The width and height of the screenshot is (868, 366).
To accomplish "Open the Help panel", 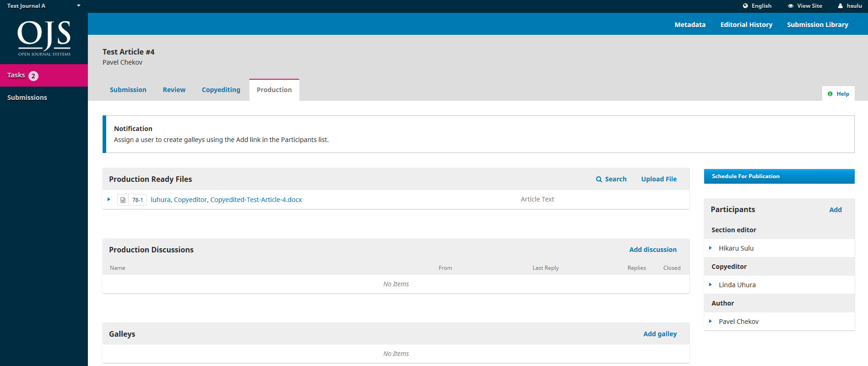I will pyautogui.click(x=838, y=94).
